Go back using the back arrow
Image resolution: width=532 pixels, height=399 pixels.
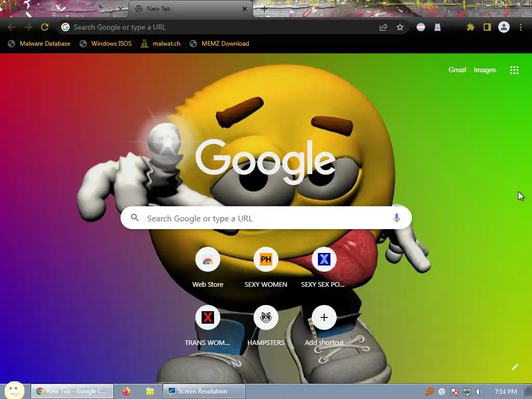[11, 27]
